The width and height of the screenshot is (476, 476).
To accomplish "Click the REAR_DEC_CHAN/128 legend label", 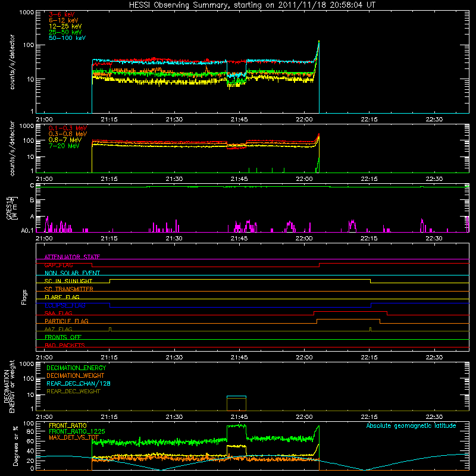I will pos(79,383).
